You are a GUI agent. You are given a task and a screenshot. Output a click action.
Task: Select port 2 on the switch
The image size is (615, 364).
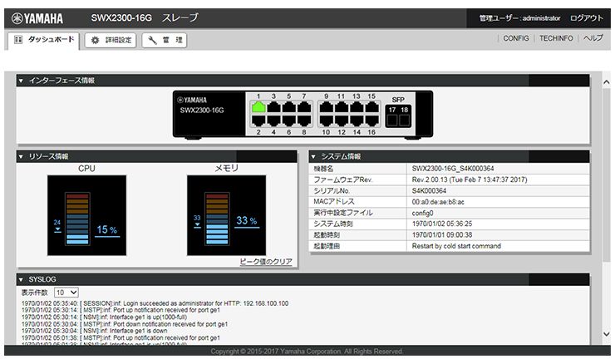(x=258, y=121)
